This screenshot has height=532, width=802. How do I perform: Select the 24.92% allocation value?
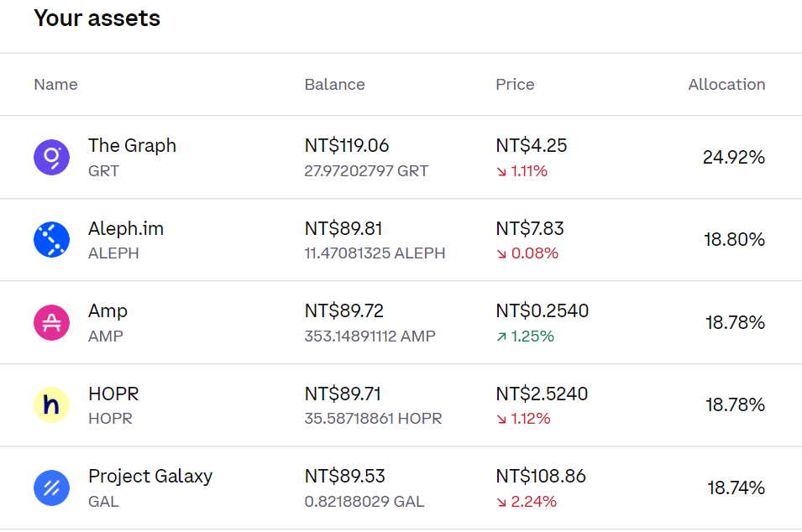734,157
